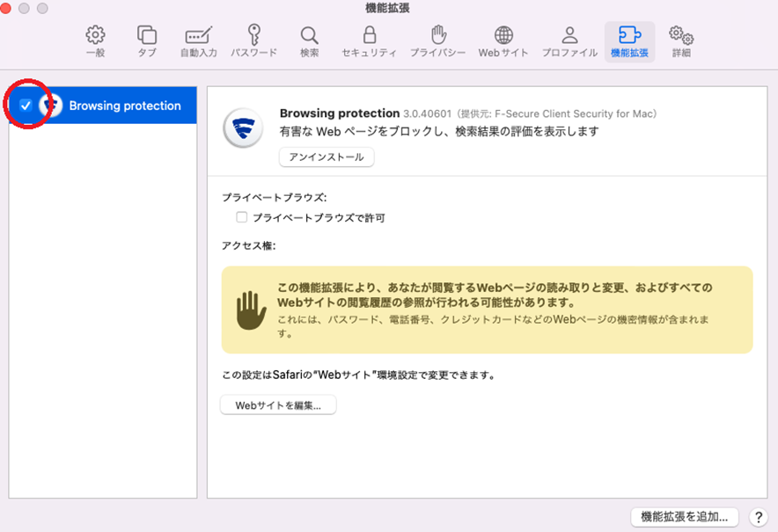Click the provider text F-Secure Client Security for Mac
This screenshot has height=532, width=778.
coord(574,113)
